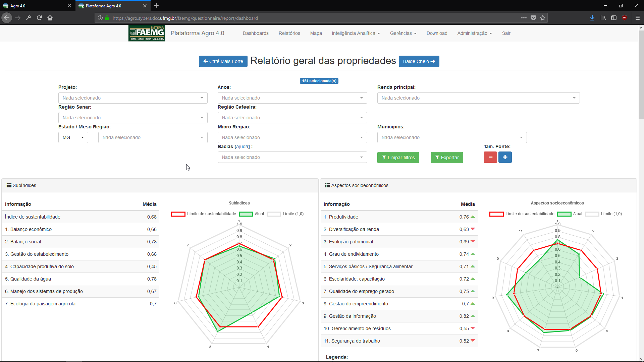Open the MG state selector
Screen dimensions: 644x362
(73, 137)
